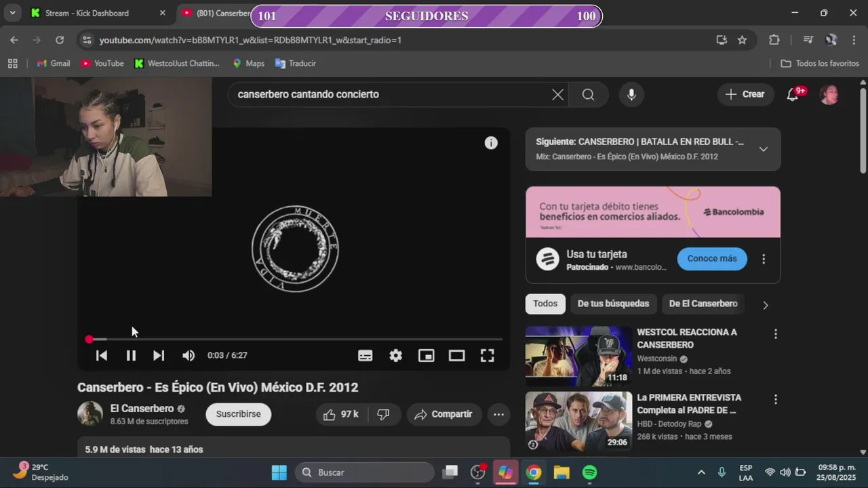Open Gmail bookmark

point(53,63)
